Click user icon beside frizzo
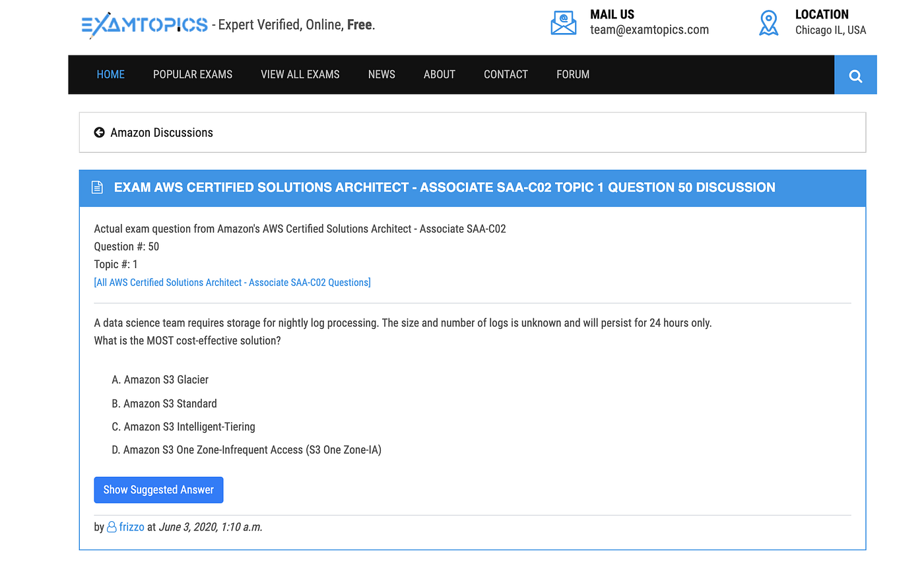 [x=112, y=527]
